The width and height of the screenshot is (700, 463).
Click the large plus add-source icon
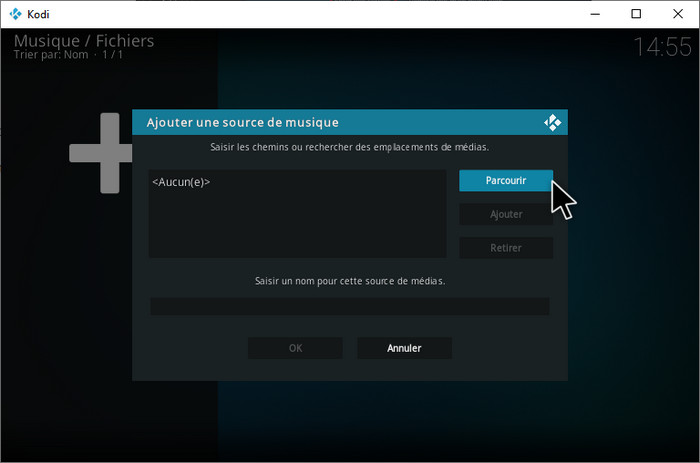pyautogui.click(x=100, y=153)
